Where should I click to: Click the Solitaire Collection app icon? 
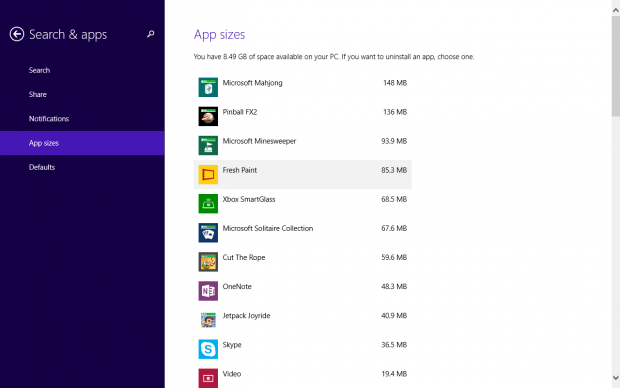208,233
